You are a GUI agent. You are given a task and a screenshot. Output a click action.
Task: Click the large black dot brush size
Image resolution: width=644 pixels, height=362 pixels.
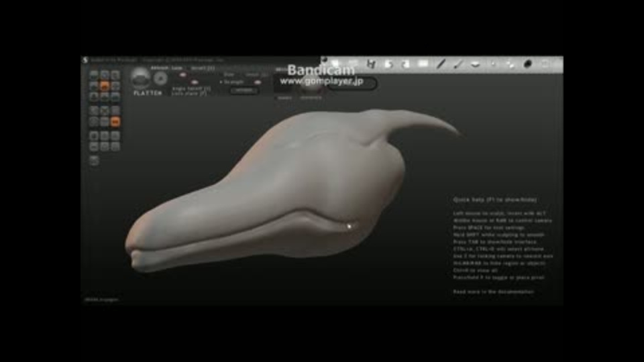[528, 64]
